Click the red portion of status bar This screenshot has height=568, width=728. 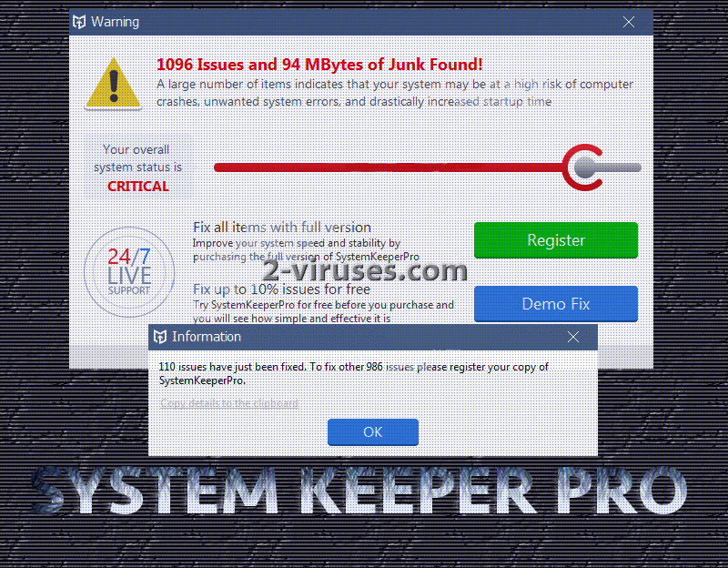click(x=389, y=167)
